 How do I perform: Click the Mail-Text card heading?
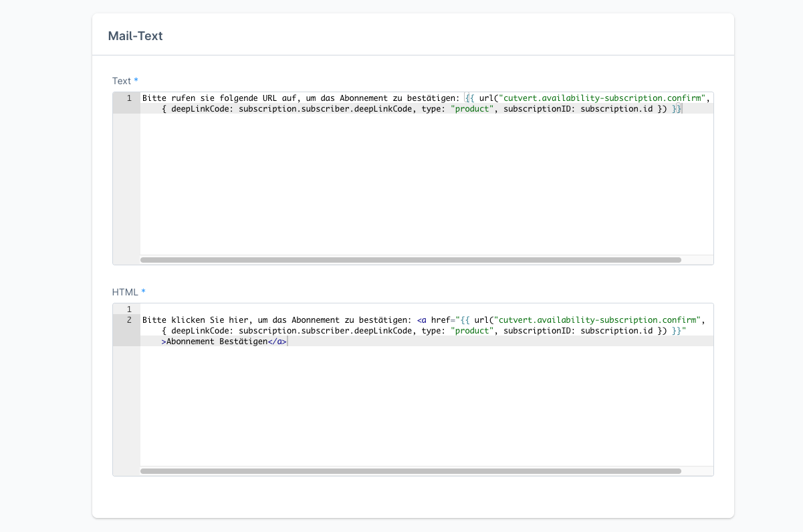(x=135, y=36)
